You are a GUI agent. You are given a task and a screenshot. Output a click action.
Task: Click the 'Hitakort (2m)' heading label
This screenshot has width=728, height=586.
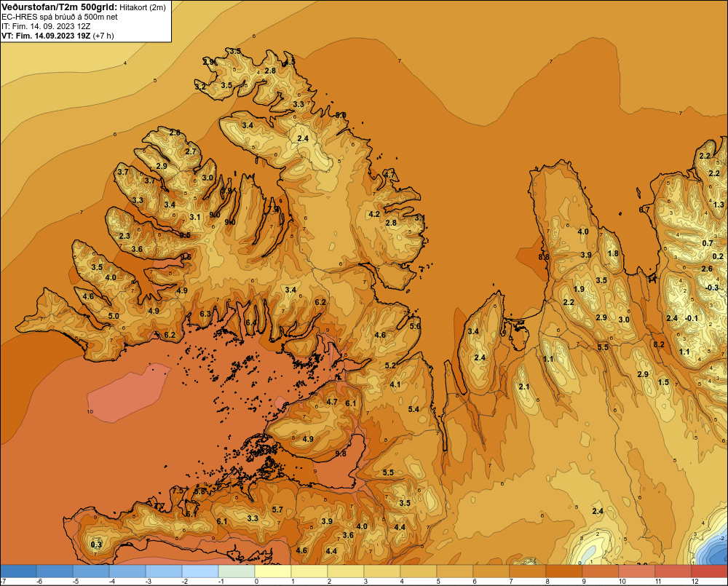click(143, 7)
